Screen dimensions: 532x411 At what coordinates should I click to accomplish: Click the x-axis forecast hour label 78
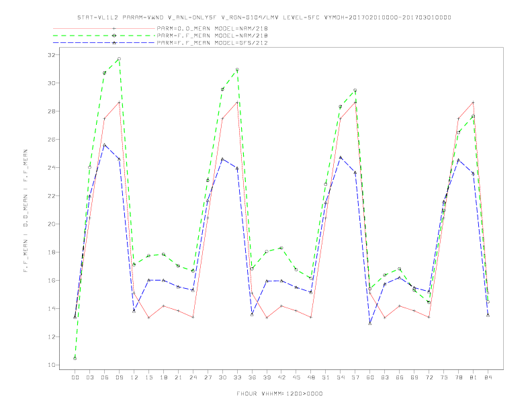[458, 377]
